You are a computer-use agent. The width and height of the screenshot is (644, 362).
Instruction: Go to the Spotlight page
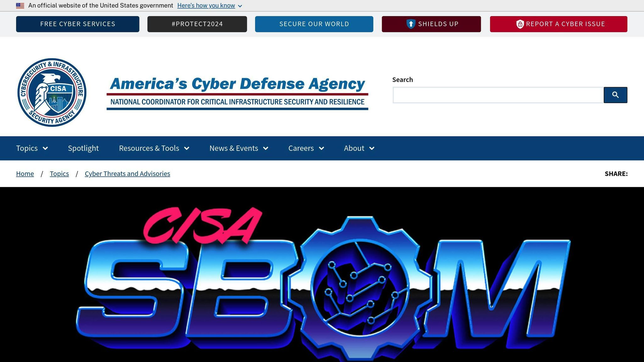[83, 148]
